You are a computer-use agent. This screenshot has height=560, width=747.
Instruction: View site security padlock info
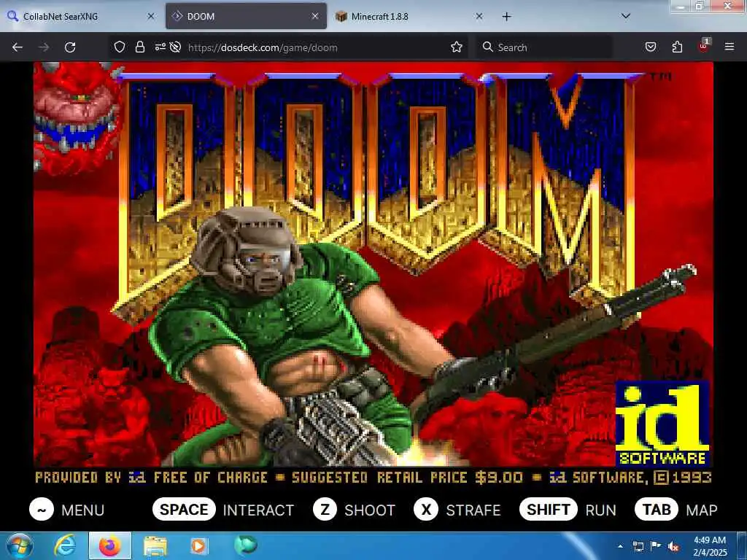tap(139, 47)
